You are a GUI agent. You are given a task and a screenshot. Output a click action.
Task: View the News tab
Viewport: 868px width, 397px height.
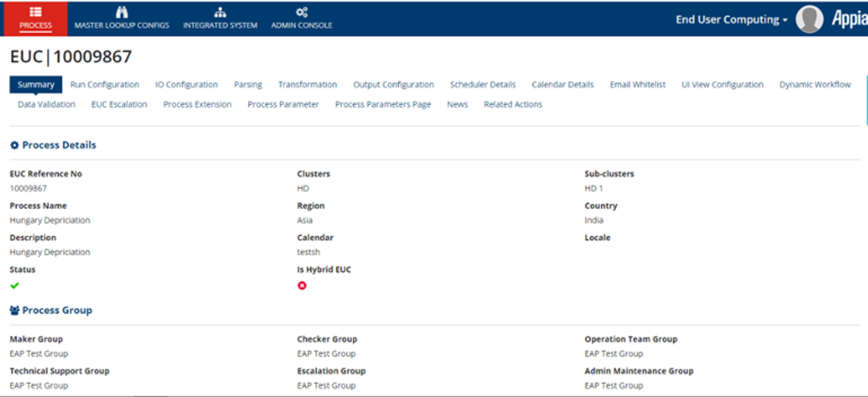point(457,104)
